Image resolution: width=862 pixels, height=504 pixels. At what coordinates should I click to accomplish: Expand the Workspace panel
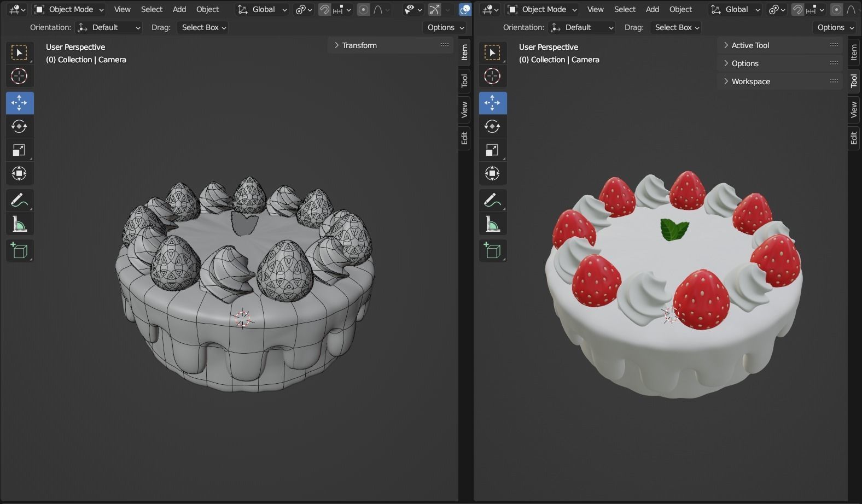(x=781, y=81)
